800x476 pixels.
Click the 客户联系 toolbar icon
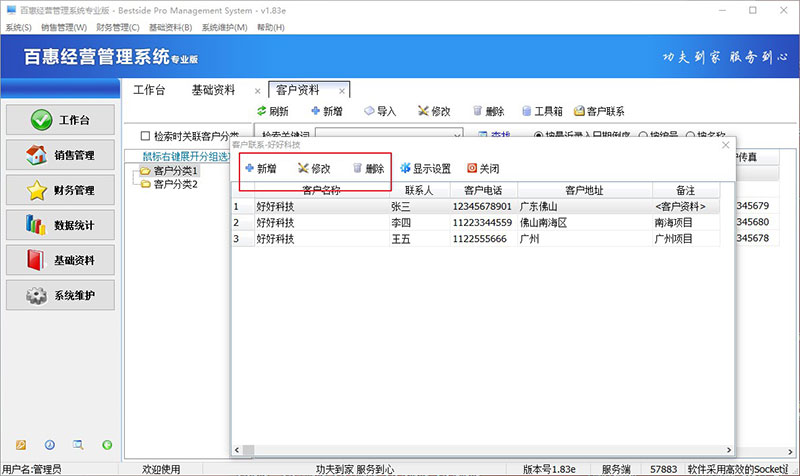(x=579, y=112)
